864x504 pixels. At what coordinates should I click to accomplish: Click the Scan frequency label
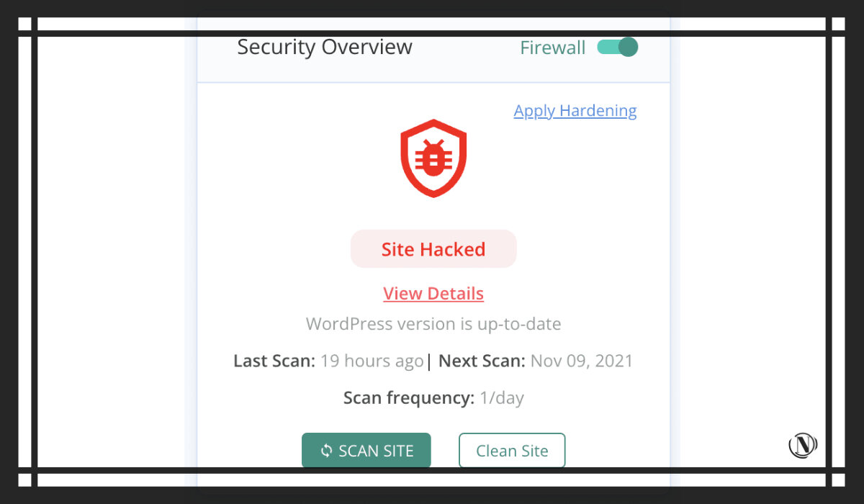(409, 397)
